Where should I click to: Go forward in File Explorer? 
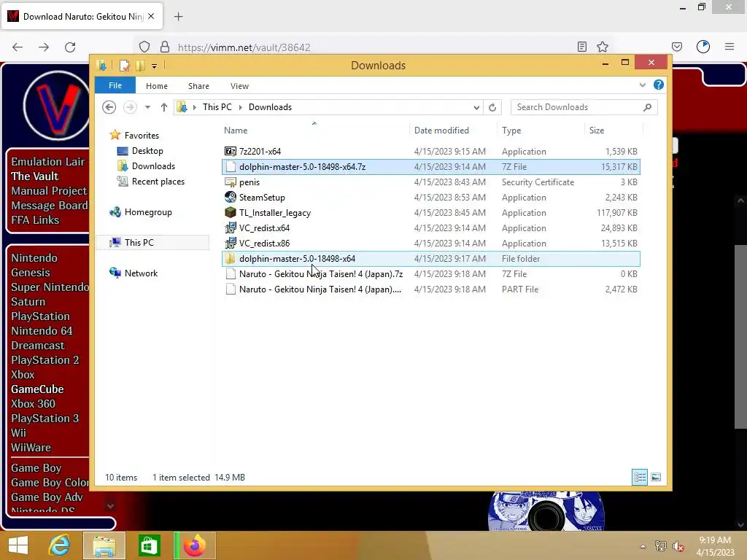tap(130, 107)
